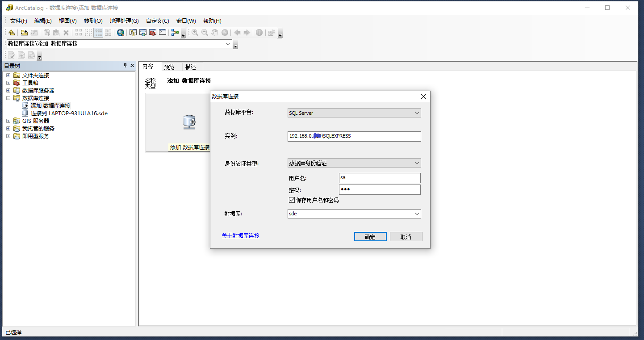Image resolution: width=644 pixels, height=340 pixels.
Task: Click the 确定 button
Action: pos(370,236)
